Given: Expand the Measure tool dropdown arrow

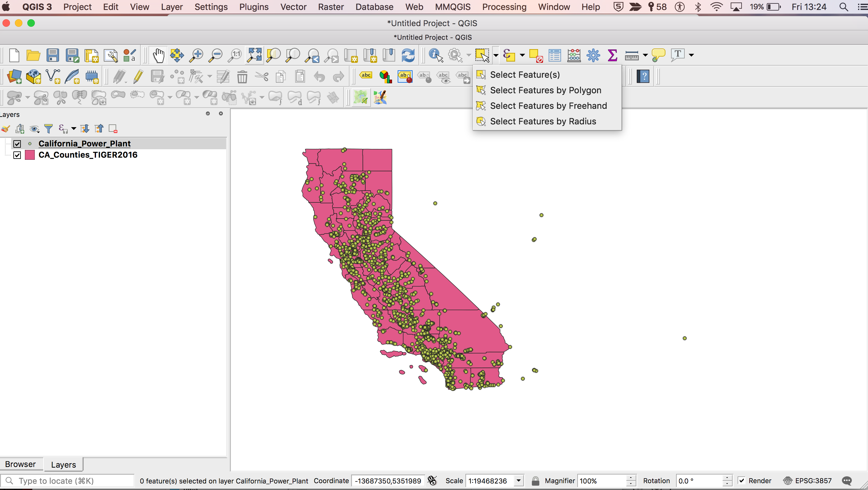Looking at the screenshot, I should click(x=645, y=55).
